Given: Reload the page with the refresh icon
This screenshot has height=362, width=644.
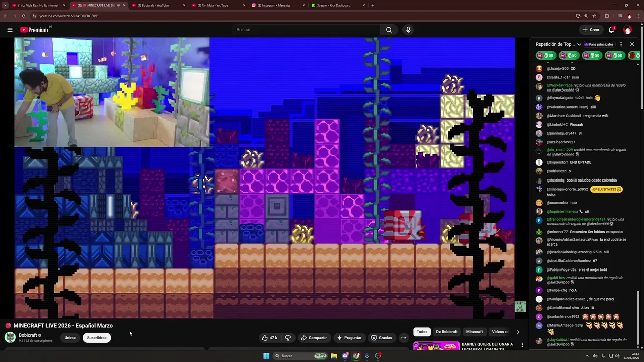Looking at the screenshot, I should [x=23, y=16].
